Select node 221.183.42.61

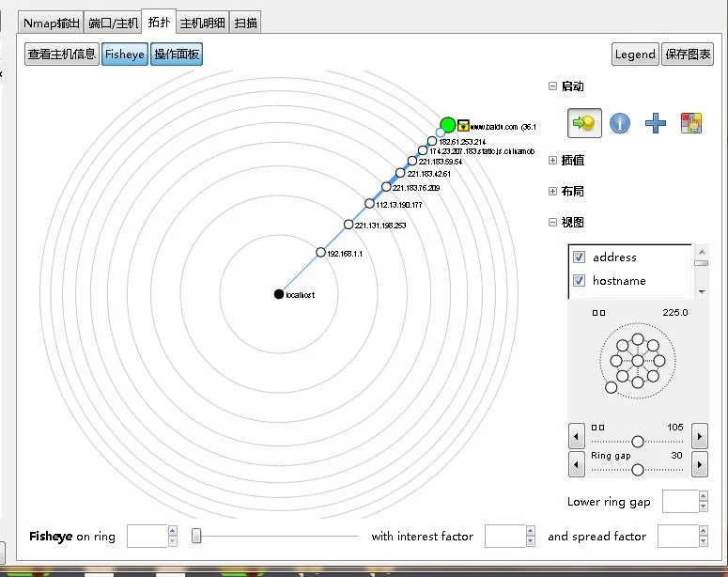point(400,173)
